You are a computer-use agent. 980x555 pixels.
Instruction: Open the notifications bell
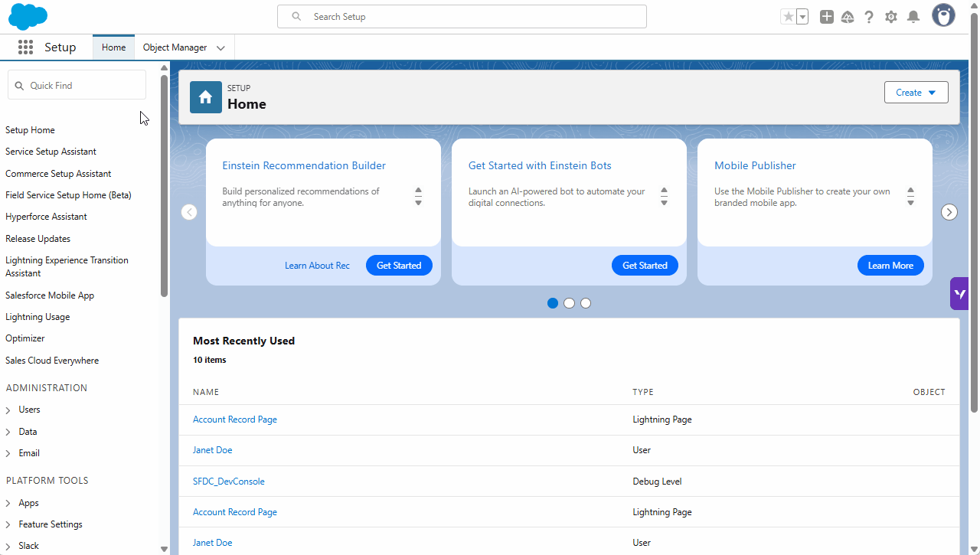[x=913, y=17]
